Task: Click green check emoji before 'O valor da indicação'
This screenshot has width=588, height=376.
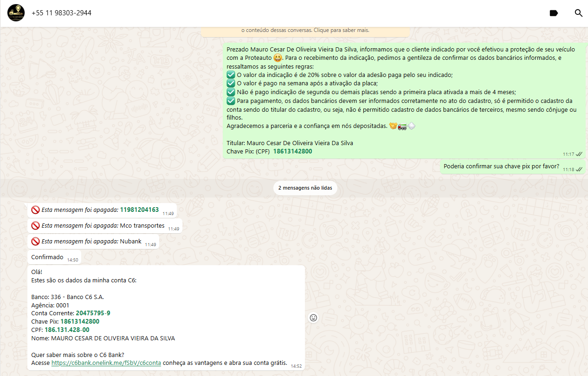Action: (231, 75)
